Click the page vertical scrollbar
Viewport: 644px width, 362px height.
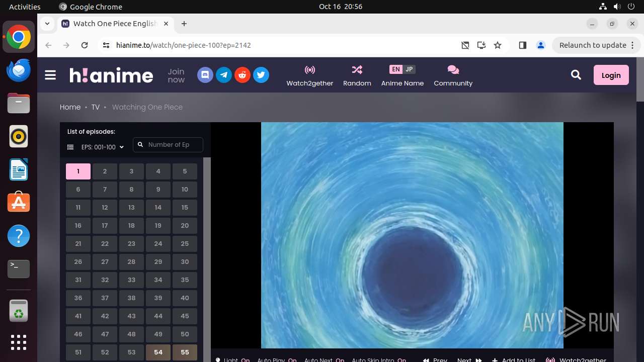(640, 79)
